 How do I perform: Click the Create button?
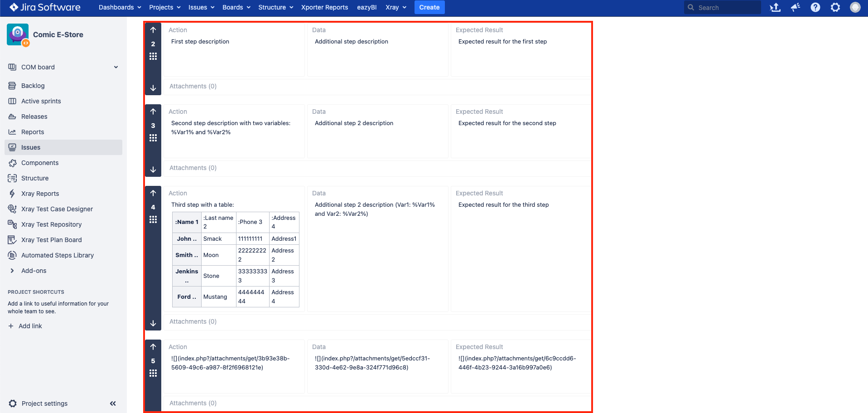tap(429, 7)
